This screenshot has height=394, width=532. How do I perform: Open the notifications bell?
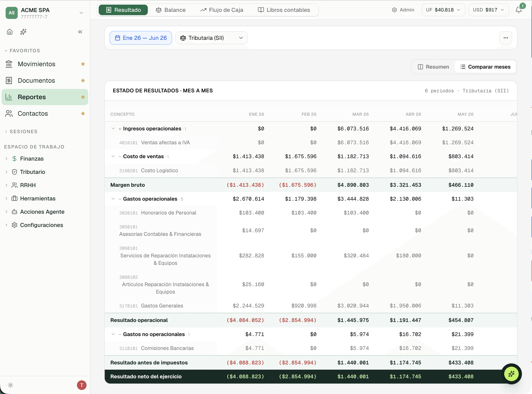point(518,10)
